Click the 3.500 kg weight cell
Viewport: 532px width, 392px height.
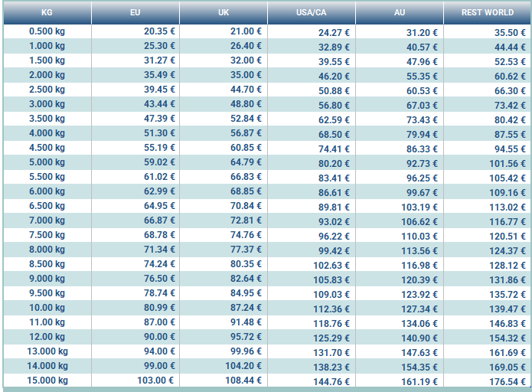coord(47,119)
